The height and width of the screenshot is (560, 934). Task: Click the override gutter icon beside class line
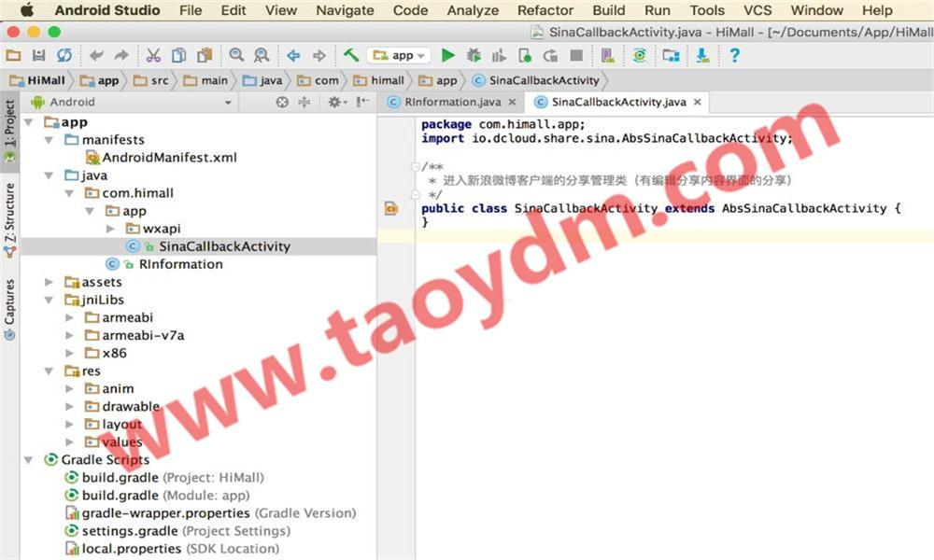pos(390,208)
